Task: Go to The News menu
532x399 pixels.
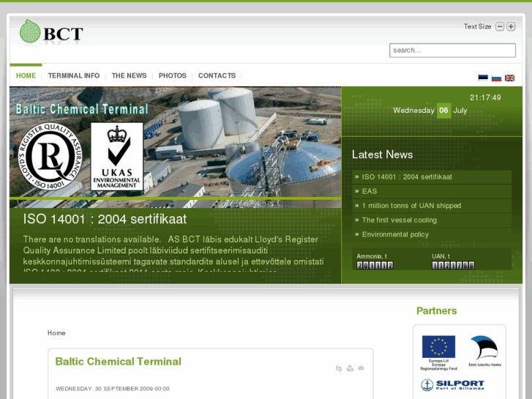Action: coord(130,75)
